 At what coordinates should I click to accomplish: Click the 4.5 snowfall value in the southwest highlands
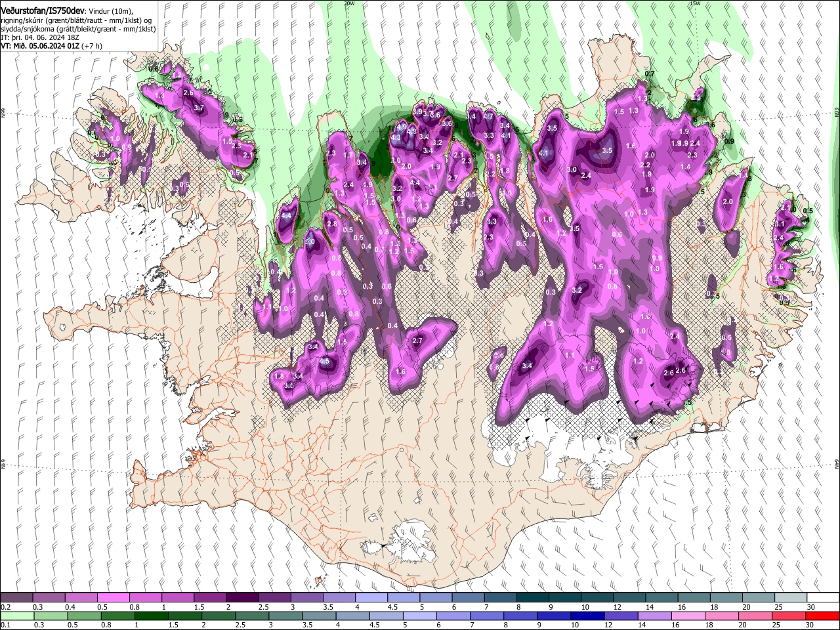(324, 362)
